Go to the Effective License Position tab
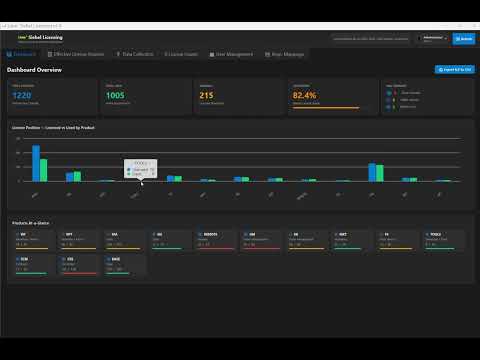The height and width of the screenshot is (360, 480). pyautogui.click(x=76, y=54)
